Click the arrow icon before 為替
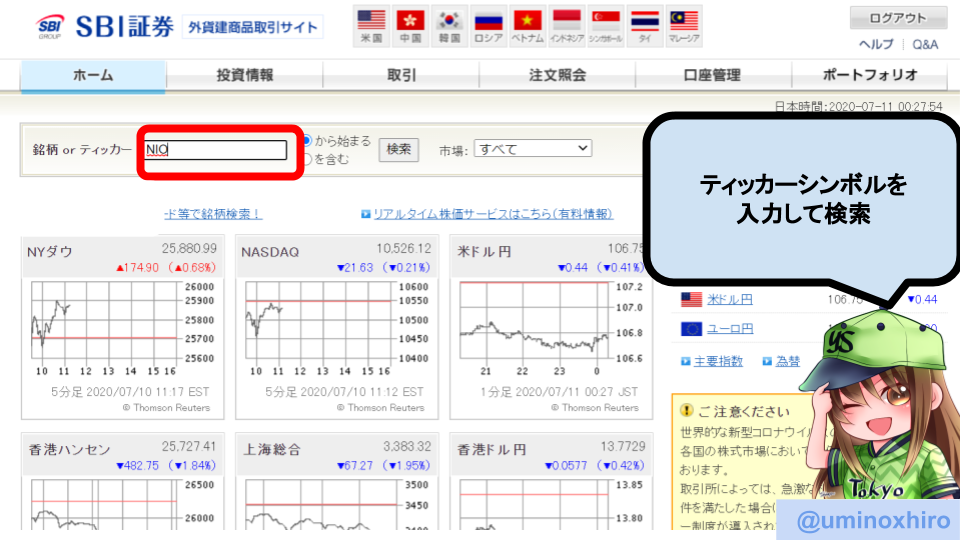This screenshot has height=540, width=960. point(767,361)
